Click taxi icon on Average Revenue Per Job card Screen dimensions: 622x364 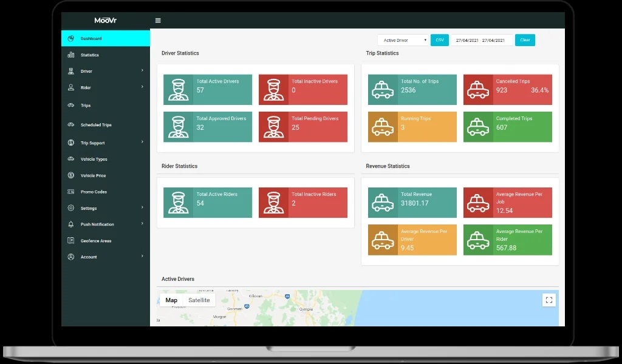[x=478, y=203]
